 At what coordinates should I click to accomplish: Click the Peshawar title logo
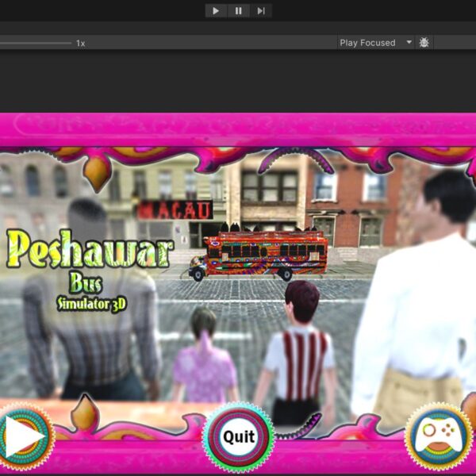pos(90,250)
